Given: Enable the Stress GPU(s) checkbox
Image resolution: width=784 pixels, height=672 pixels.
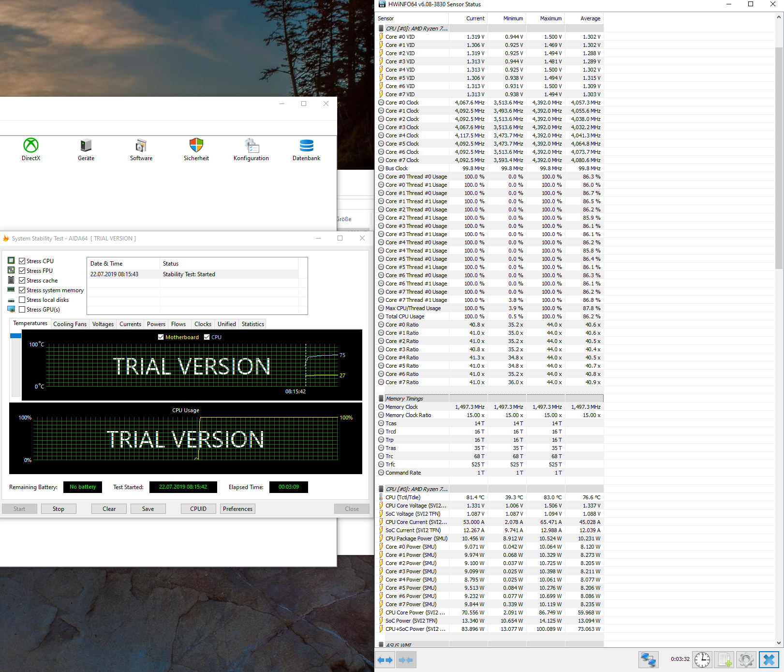Looking at the screenshot, I should [x=22, y=310].
